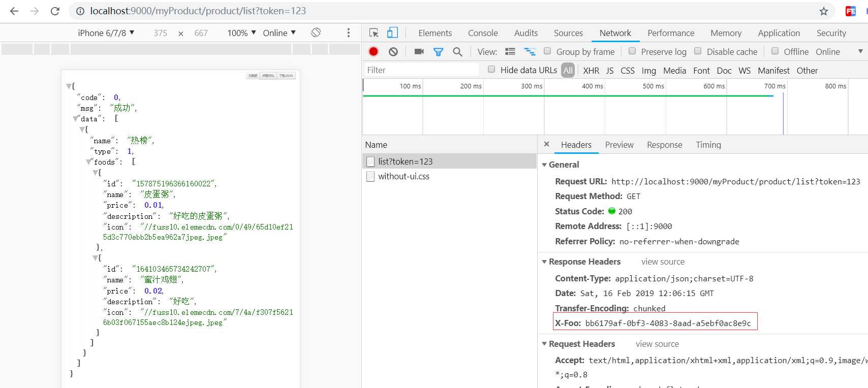868x388 pixels.
Task: Enable the Preserve log checkbox
Action: pyautogui.click(x=632, y=51)
